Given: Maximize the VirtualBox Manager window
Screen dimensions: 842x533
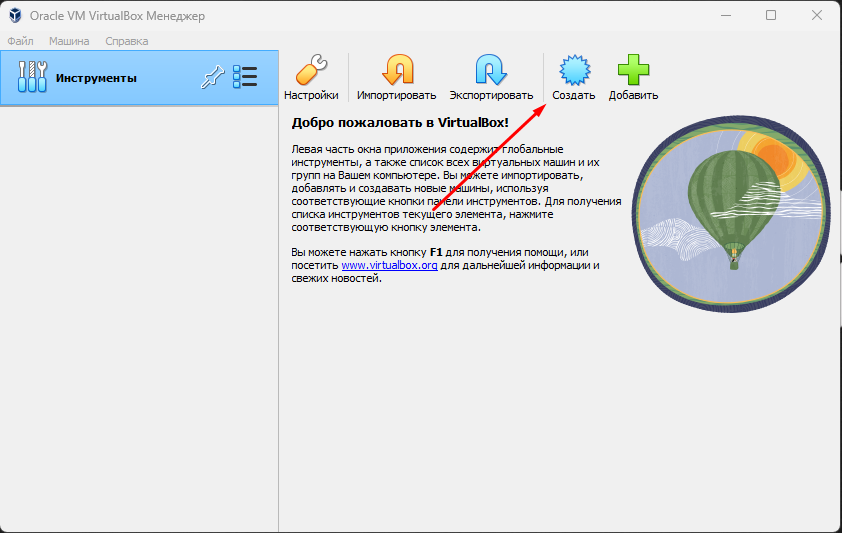Looking at the screenshot, I should click(x=771, y=15).
